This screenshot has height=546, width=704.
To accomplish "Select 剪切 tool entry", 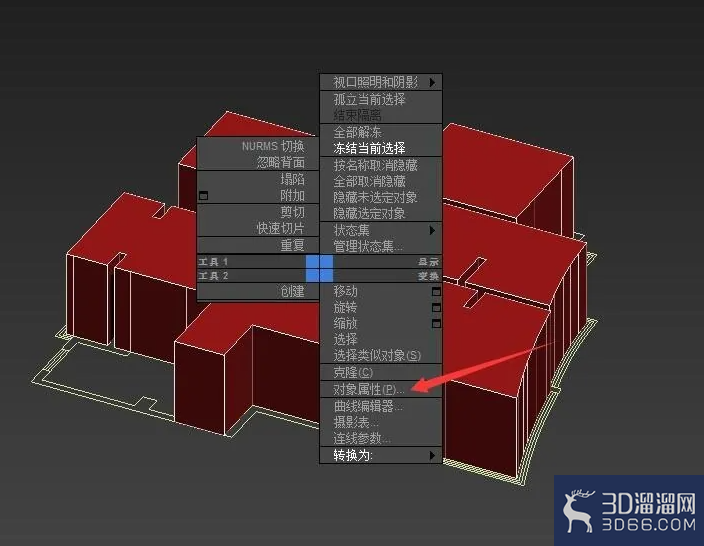I will click(258, 212).
